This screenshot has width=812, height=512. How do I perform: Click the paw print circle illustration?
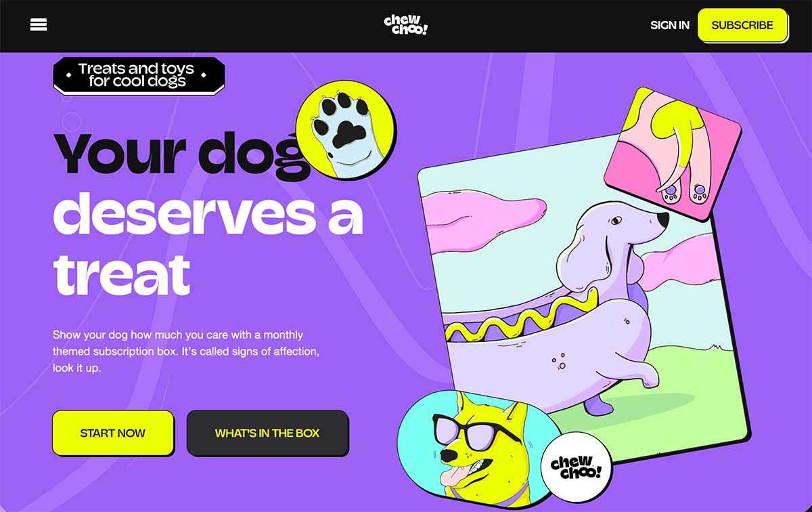coord(346,131)
